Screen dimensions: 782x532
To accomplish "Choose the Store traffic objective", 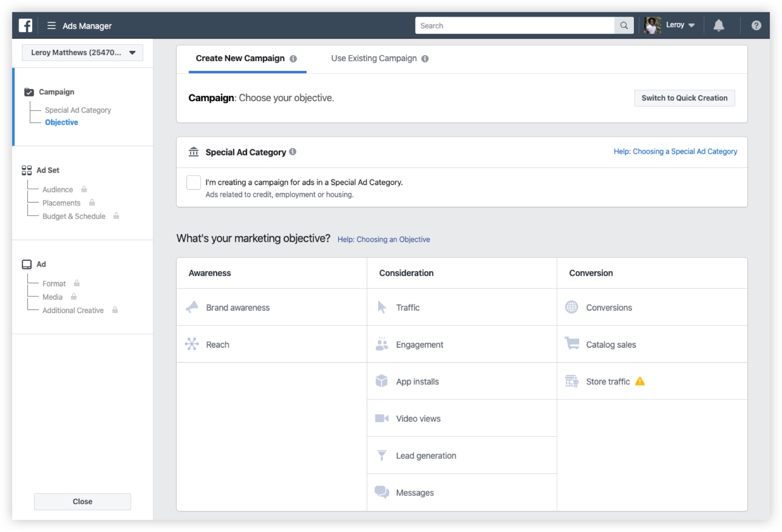I will pyautogui.click(x=652, y=382).
